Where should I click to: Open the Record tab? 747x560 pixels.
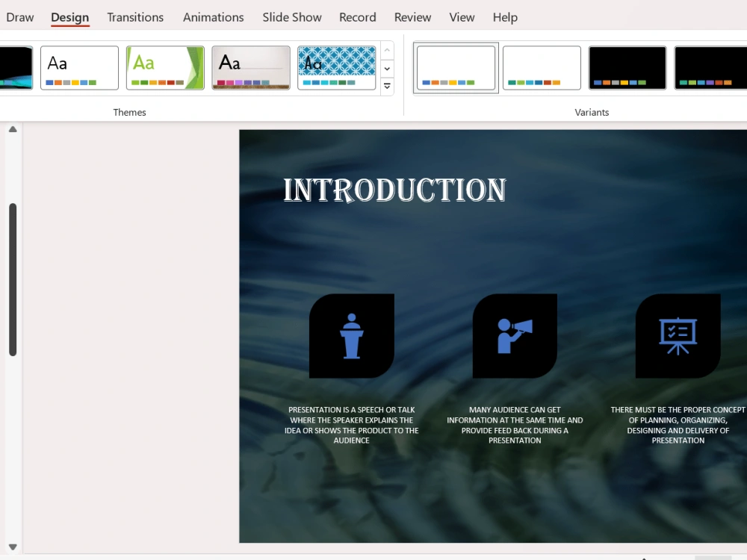[357, 17]
